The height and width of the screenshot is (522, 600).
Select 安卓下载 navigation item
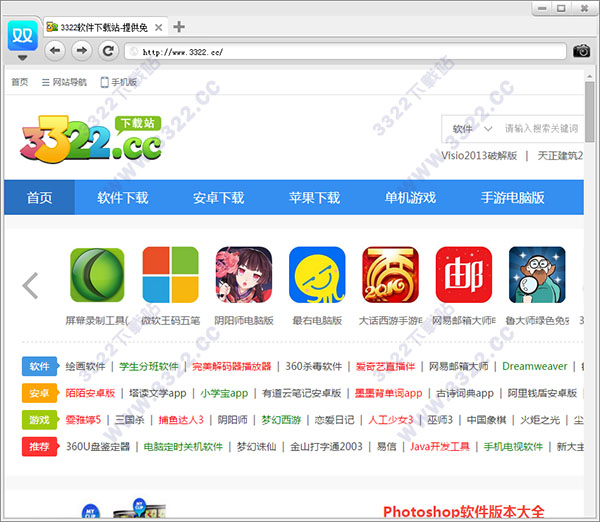click(x=218, y=197)
